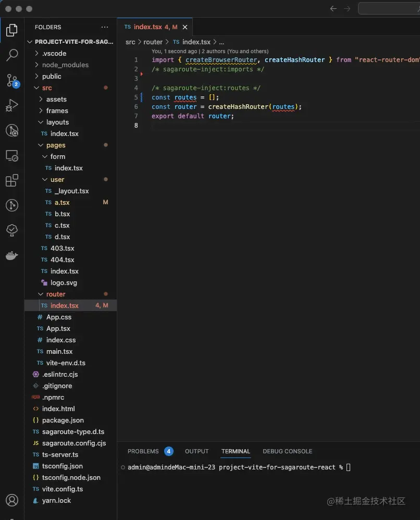This screenshot has height=520, width=420.
Task: Click the command center search box
Action: (x=389, y=9)
